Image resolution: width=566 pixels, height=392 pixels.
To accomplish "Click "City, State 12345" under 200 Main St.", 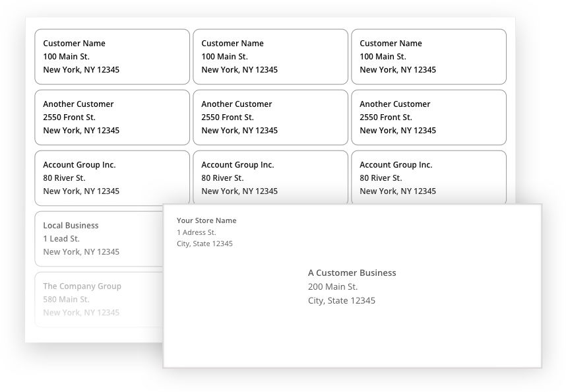I will click(342, 301).
